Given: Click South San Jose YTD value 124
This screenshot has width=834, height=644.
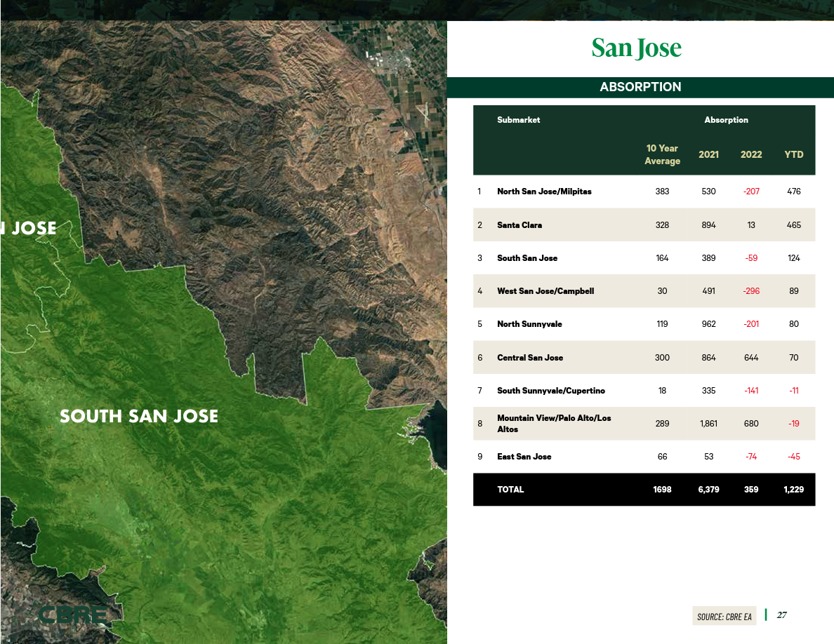Looking at the screenshot, I should coord(793,257).
